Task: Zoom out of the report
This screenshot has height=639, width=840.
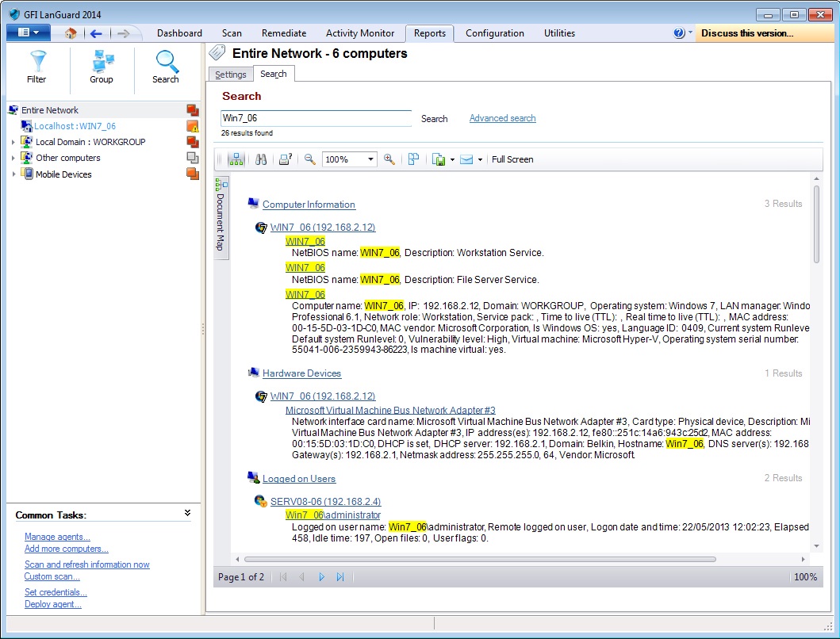Action: 309,159
